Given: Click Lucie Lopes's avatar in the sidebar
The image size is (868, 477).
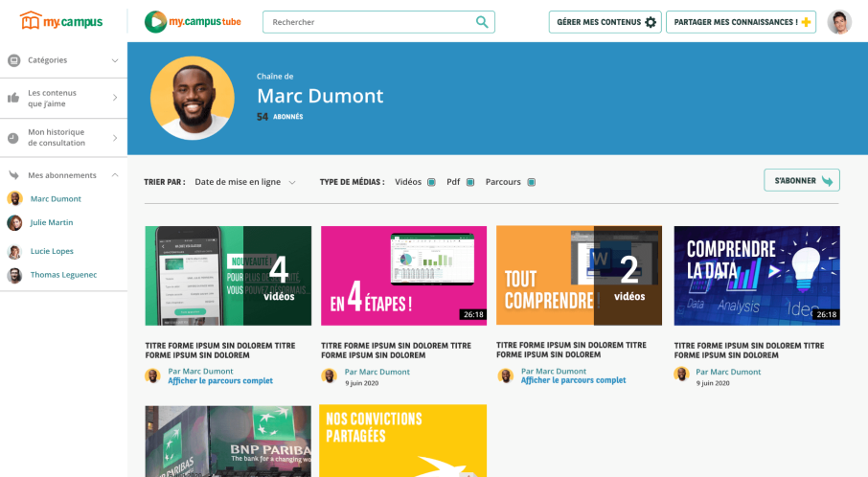Looking at the screenshot, I should click(x=14, y=252).
